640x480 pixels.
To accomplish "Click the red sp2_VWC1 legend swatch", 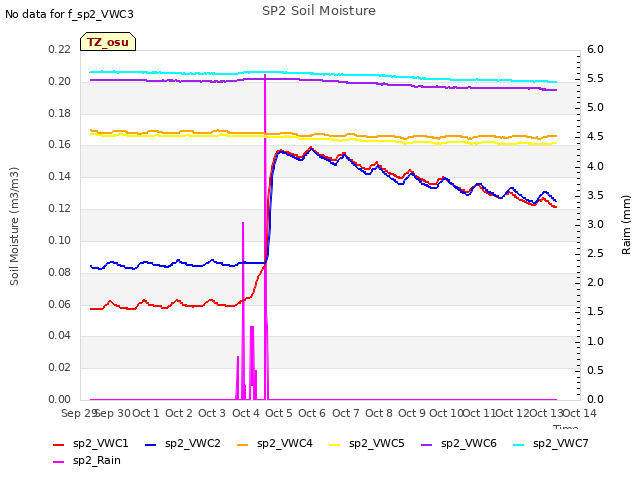I will [x=59, y=445].
